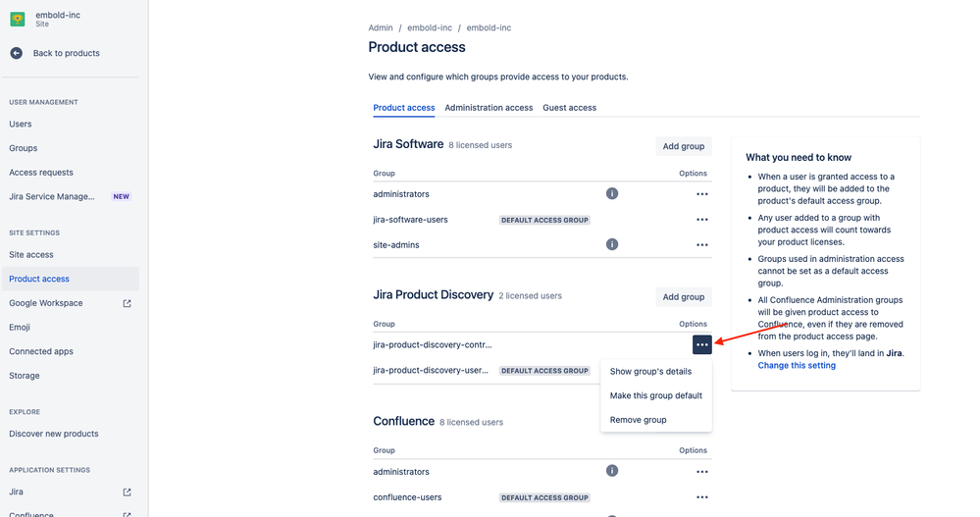The image size is (980, 517).
Task: Click the external link icon next to Google Workspace
Action: tap(127, 303)
